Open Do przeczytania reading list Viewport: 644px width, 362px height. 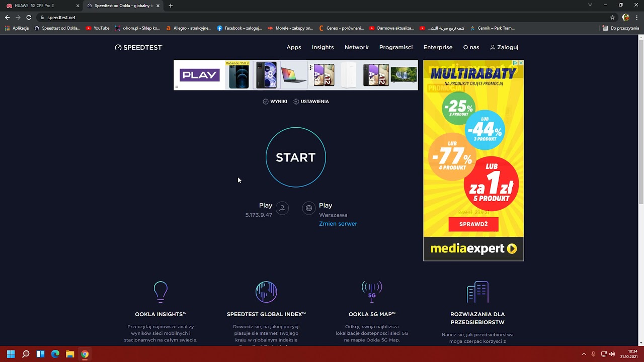[x=621, y=28]
